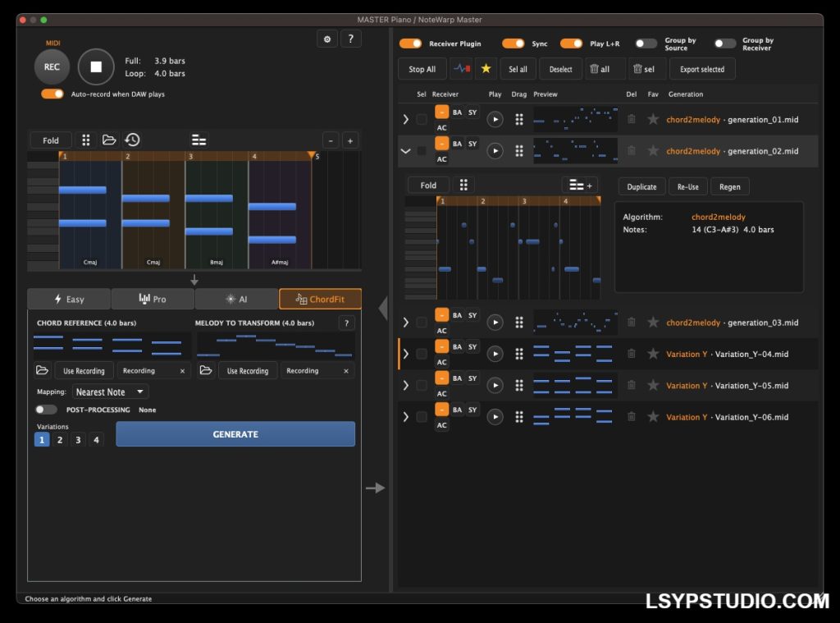
Task: Click Use Recording under Melody to Transform
Action: click(248, 371)
